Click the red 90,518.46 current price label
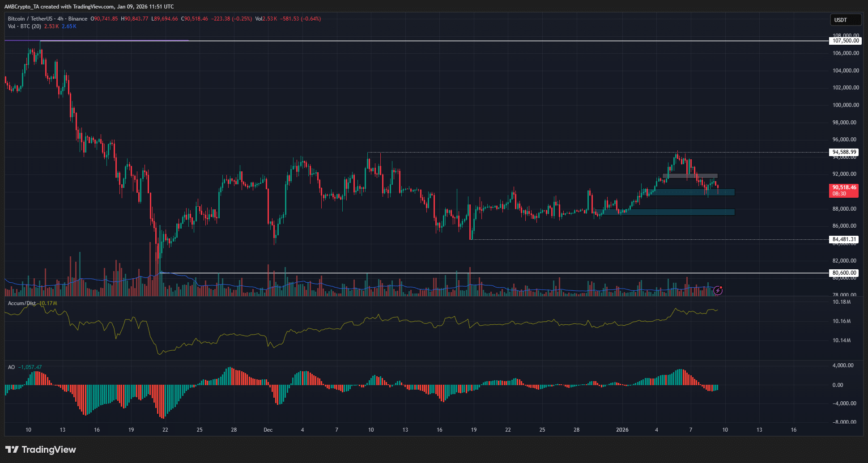Image resolution: width=868 pixels, height=463 pixels. 843,191
